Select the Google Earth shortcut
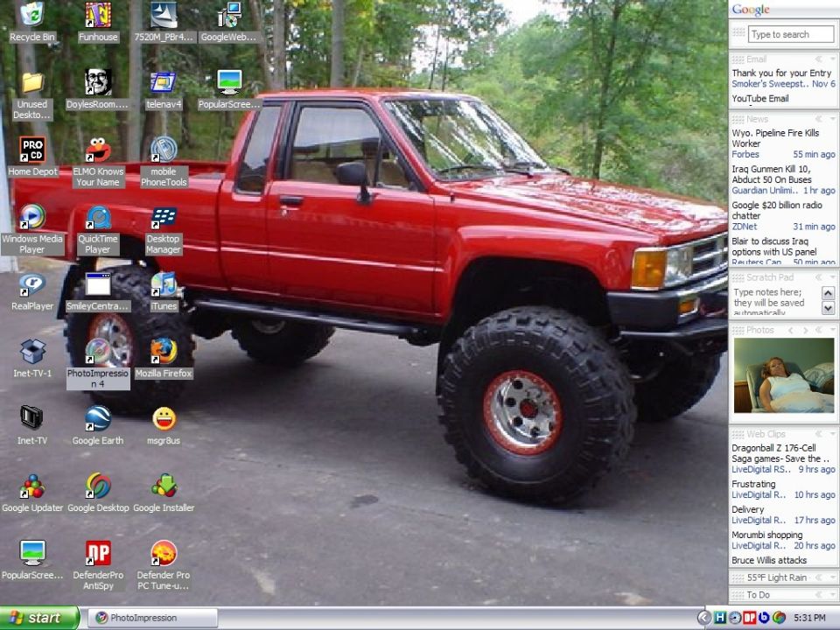This screenshot has width=840, height=630. [98, 426]
